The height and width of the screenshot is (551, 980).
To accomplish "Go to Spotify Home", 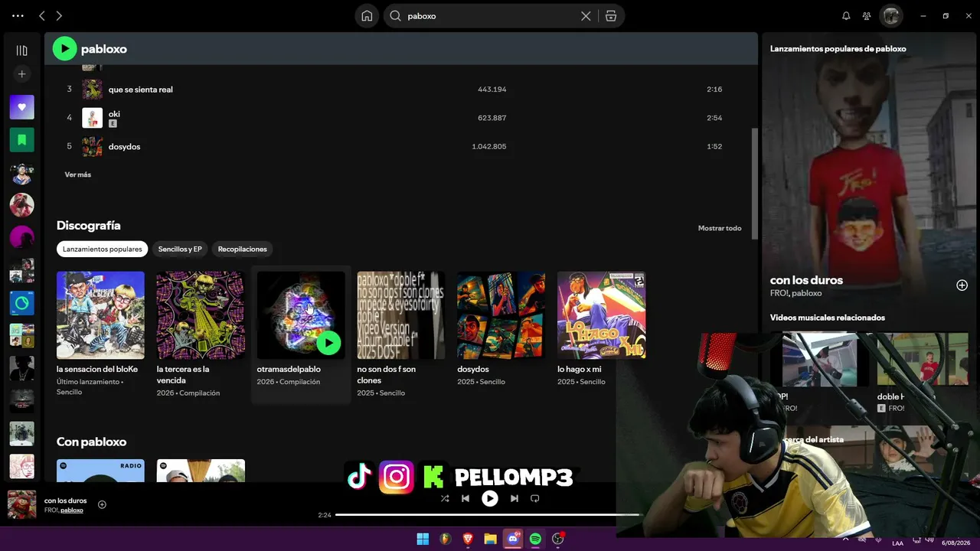I will point(367,16).
